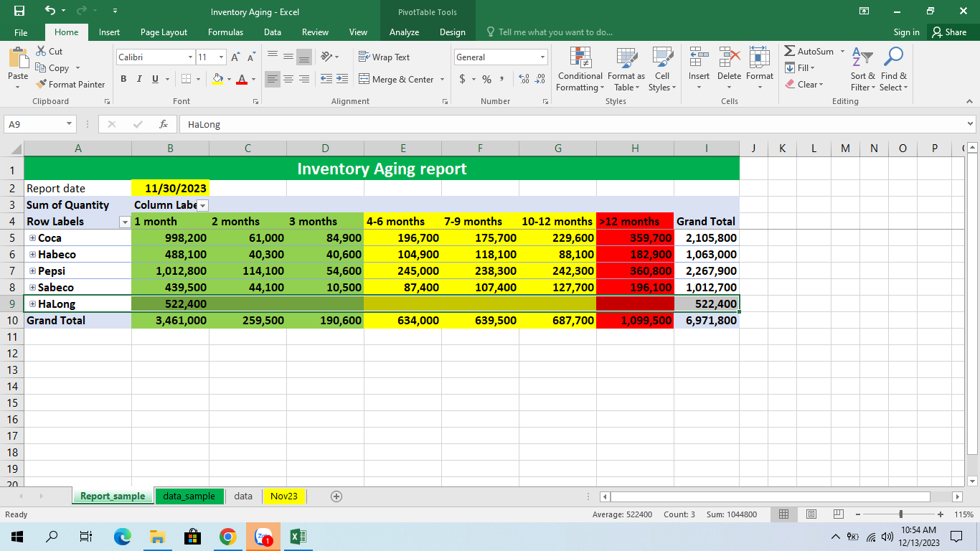
Task: Expand the Sabeco row group
Action: [x=32, y=288]
